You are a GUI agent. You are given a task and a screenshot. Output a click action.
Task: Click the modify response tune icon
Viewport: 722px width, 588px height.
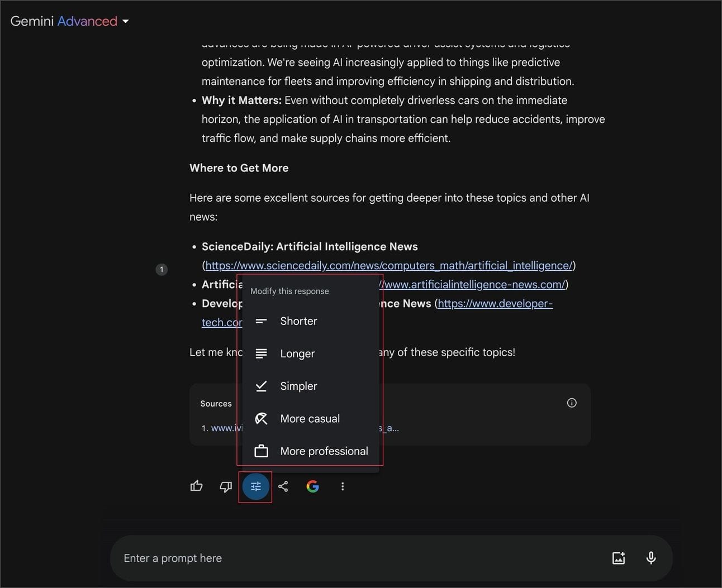point(256,486)
